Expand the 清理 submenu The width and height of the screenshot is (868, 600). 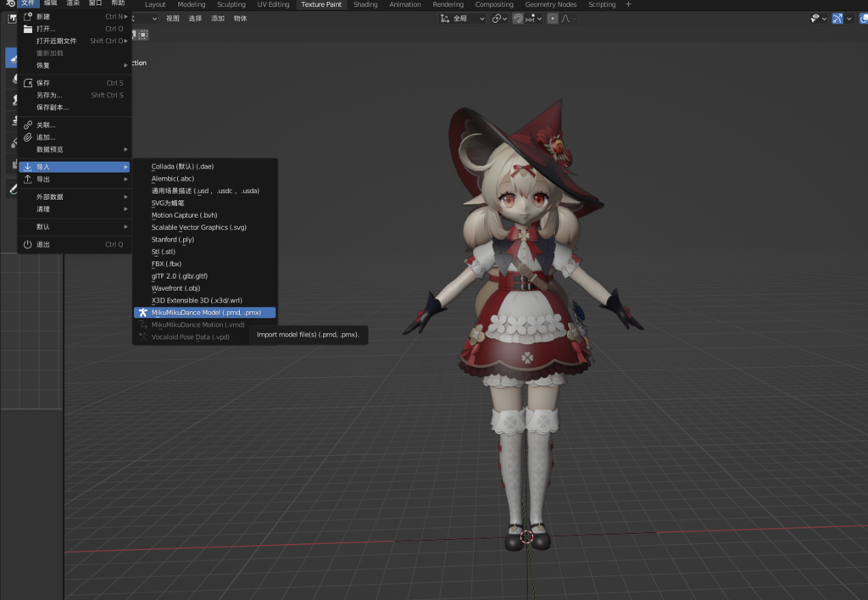75,209
